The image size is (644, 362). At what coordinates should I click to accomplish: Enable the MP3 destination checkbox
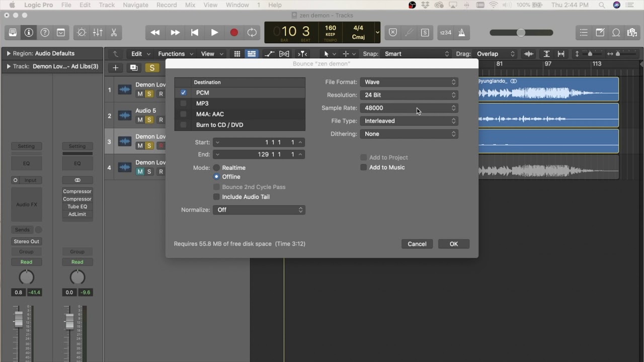183,103
